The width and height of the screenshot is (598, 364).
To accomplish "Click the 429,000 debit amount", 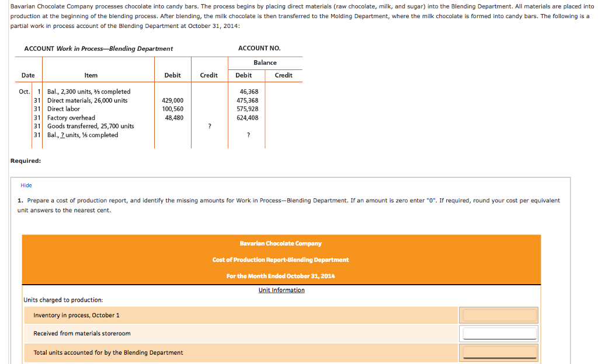I will 172,100.
